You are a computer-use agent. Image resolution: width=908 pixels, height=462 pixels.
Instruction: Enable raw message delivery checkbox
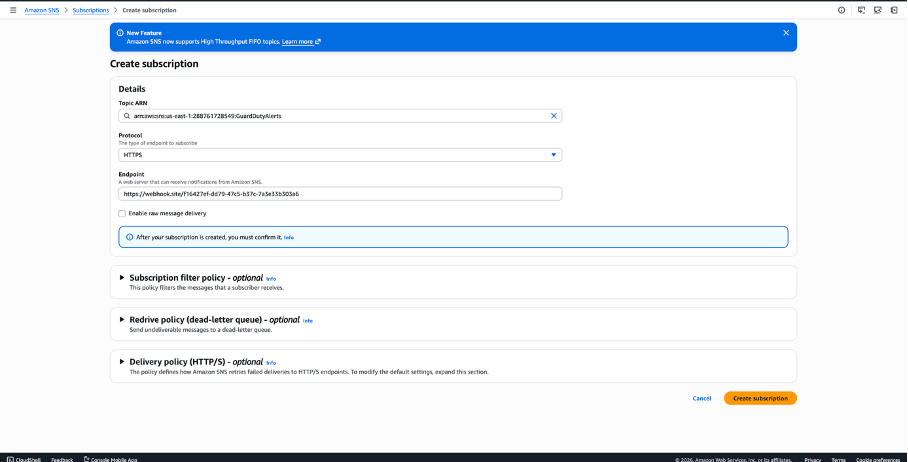122,213
